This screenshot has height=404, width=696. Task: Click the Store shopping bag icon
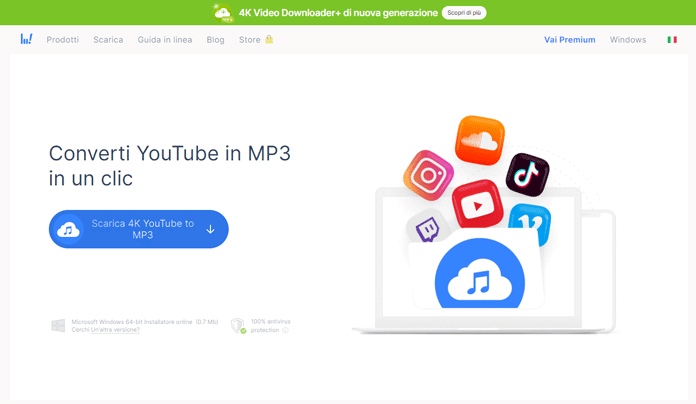(x=269, y=39)
